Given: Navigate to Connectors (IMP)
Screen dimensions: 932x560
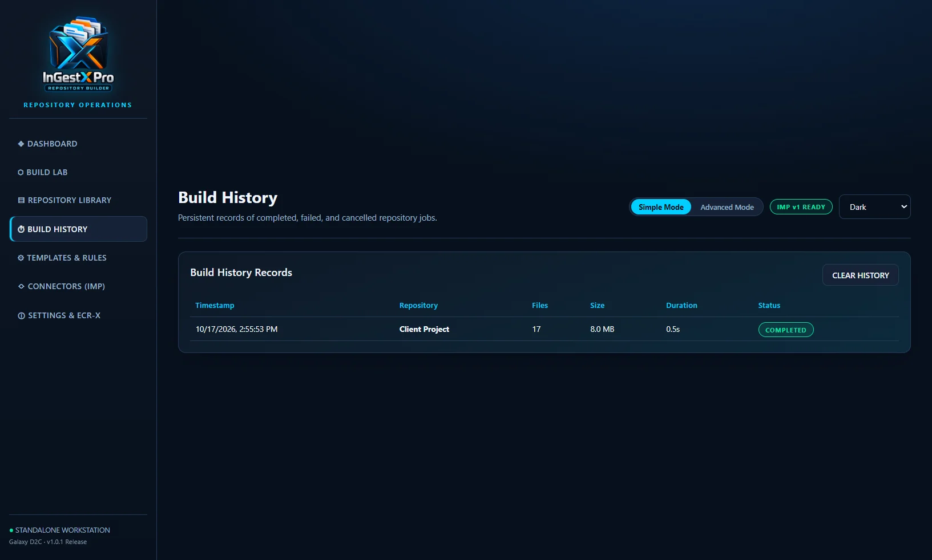Looking at the screenshot, I should 78,286.
